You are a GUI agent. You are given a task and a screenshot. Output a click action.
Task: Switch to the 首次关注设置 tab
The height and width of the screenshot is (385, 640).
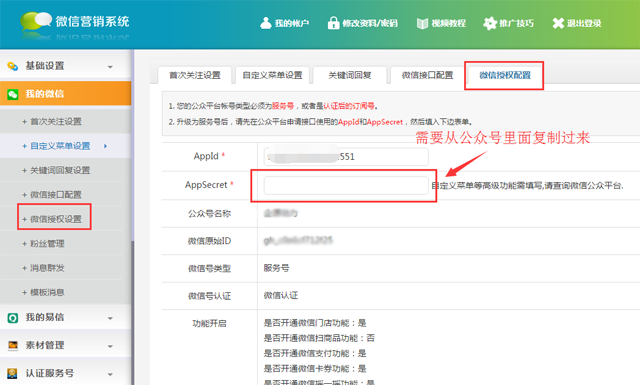(195, 75)
